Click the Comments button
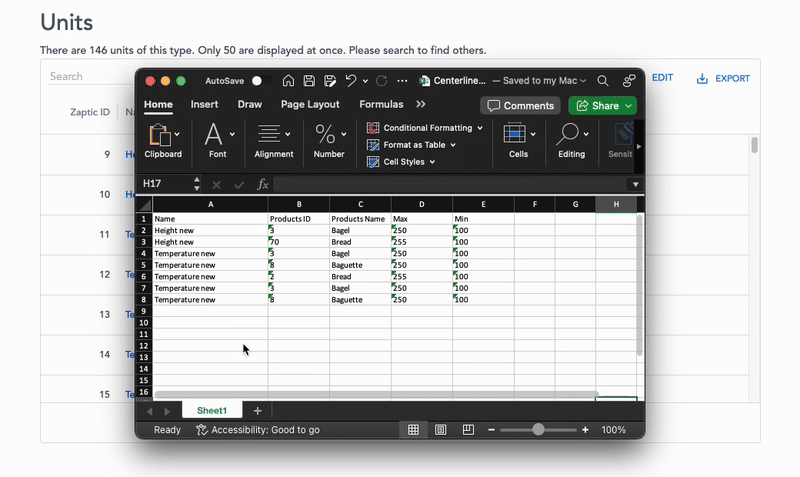 (520, 106)
